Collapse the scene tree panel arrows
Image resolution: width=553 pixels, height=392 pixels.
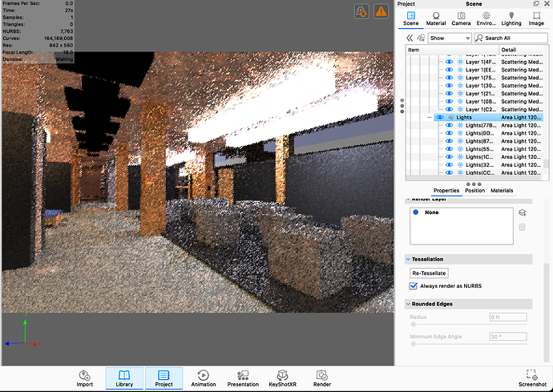[410, 38]
